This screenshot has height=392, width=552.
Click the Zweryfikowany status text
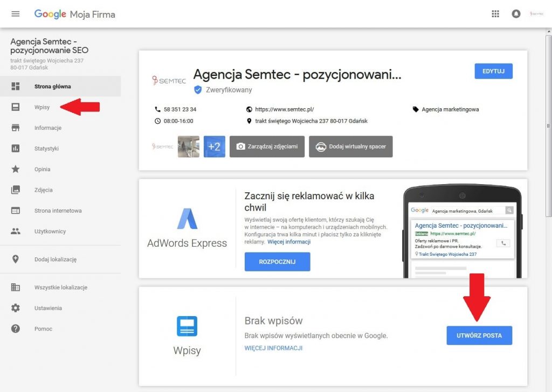coord(229,89)
